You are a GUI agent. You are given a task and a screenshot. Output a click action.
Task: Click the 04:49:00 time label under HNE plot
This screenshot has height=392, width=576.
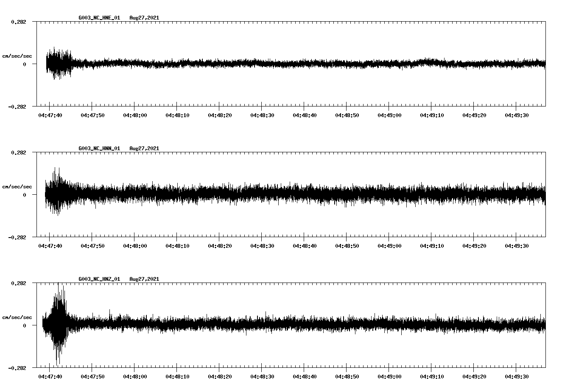click(x=389, y=115)
